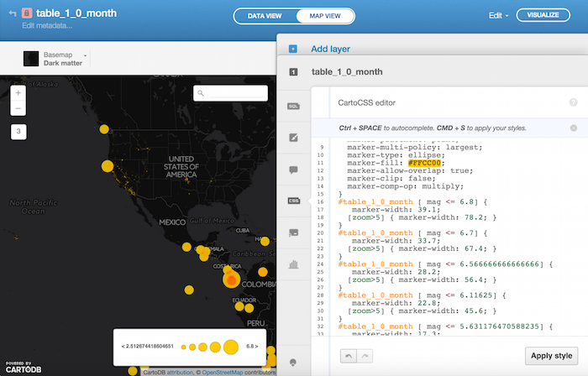Click the zoom level 3 indicator
This screenshot has height=376, width=588.
18,132
